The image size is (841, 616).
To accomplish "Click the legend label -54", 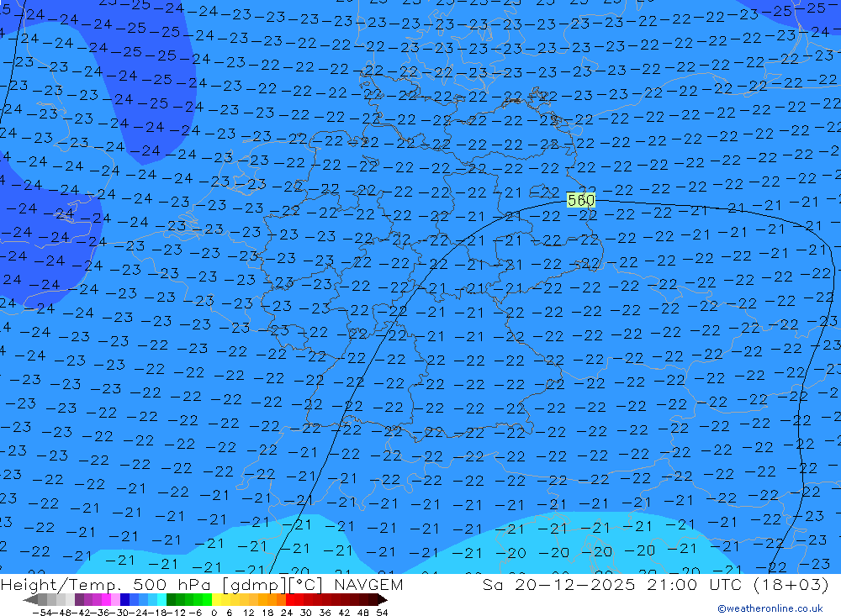I will click(x=43, y=613).
